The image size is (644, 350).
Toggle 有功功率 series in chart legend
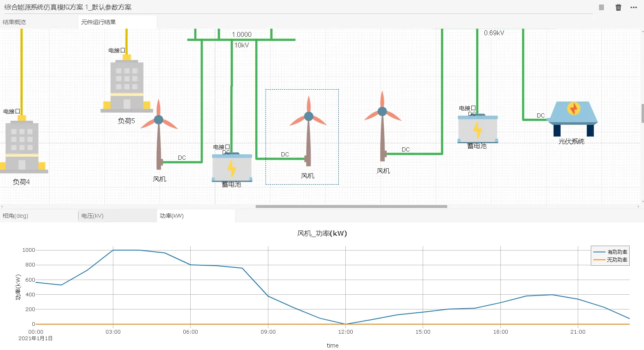coord(610,252)
